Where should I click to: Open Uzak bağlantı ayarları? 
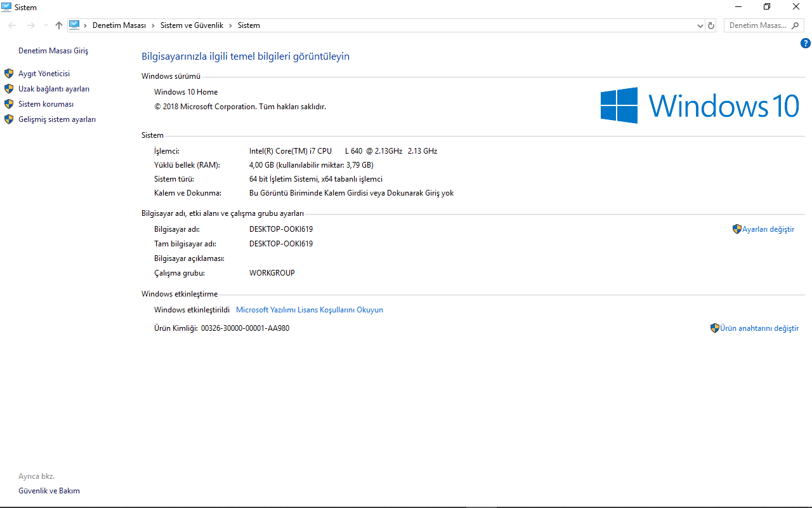[x=54, y=89]
